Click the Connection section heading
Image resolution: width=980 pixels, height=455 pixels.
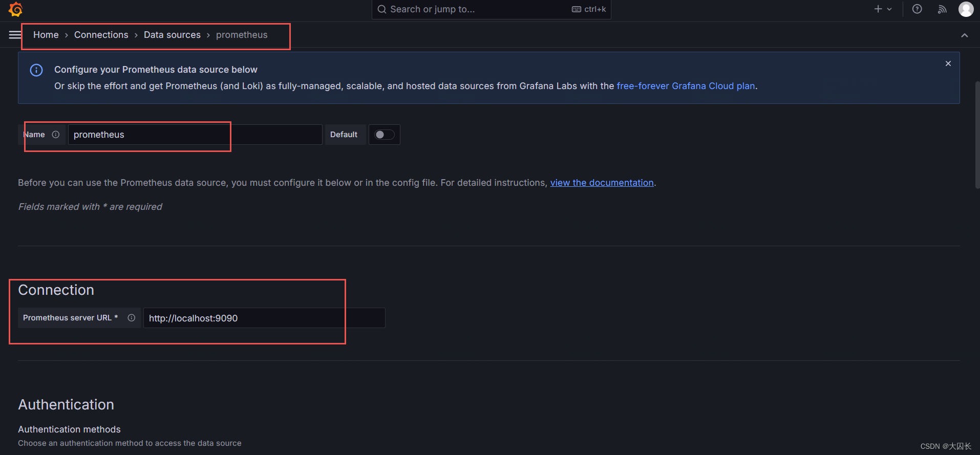click(x=56, y=290)
